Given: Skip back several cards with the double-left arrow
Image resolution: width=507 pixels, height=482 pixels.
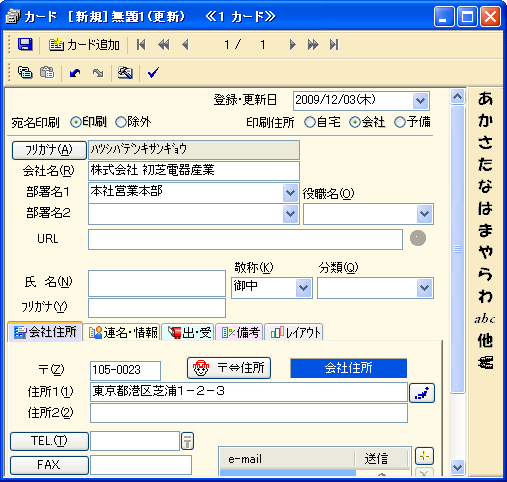Looking at the screenshot, I should coord(164,45).
